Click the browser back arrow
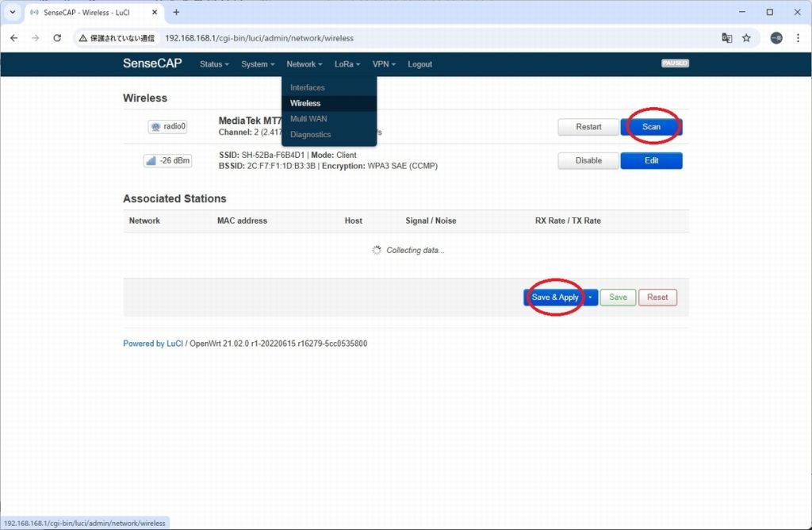812x530 pixels. [x=13, y=38]
